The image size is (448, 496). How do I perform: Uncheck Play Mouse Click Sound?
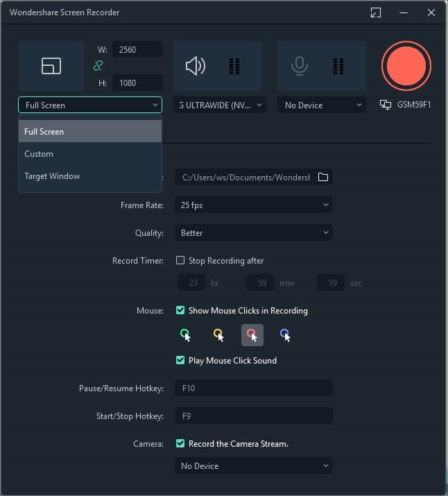click(x=180, y=360)
